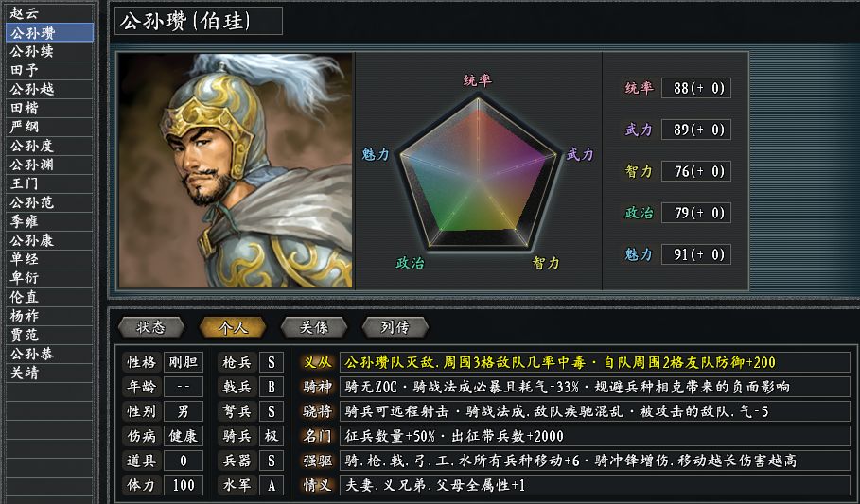The width and height of the screenshot is (860, 504).
Task: Click the 骑神 skill badge
Action: point(317,387)
